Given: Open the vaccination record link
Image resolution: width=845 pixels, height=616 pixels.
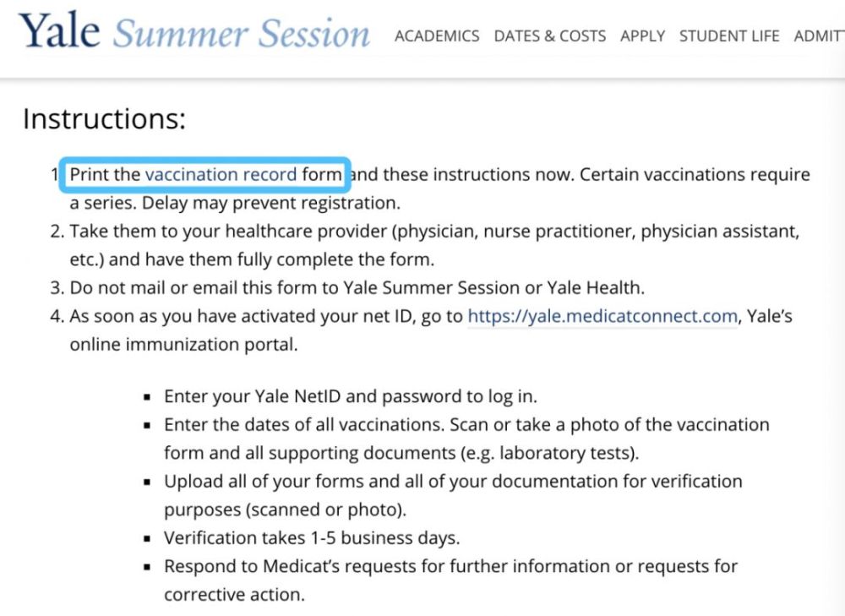Looking at the screenshot, I should click(x=221, y=175).
